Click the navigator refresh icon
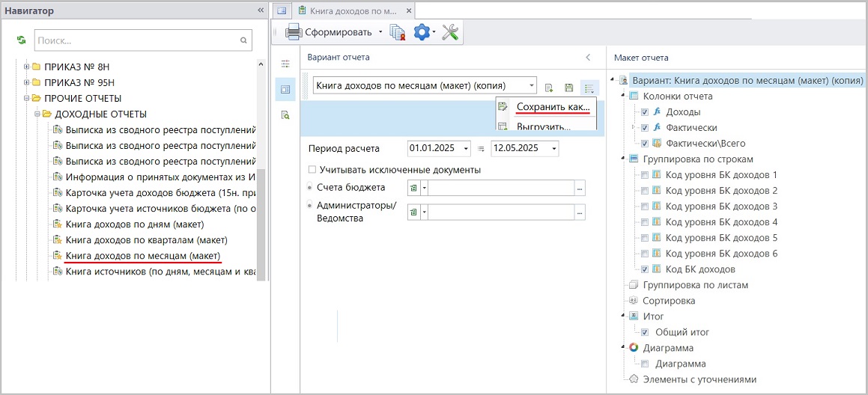The width and height of the screenshot is (868, 395). (21, 40)
